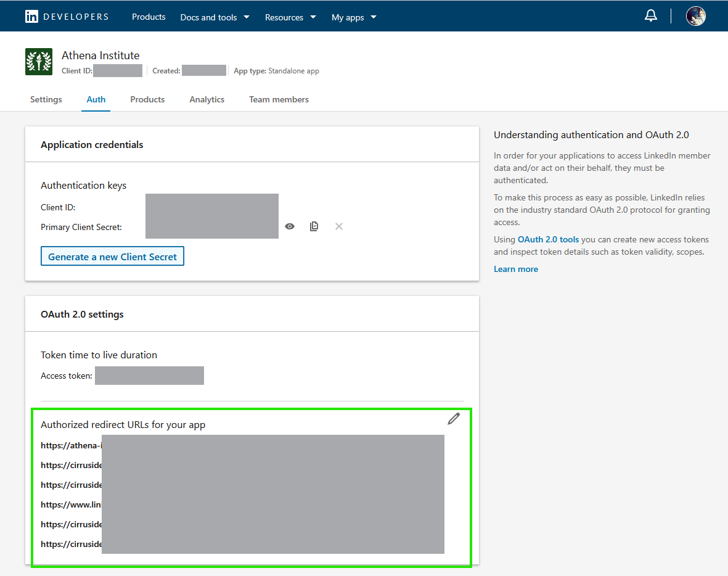The image size is (728, 576).
Task: Expand the Docs and tools dropdown
Action: click(215, 17)
